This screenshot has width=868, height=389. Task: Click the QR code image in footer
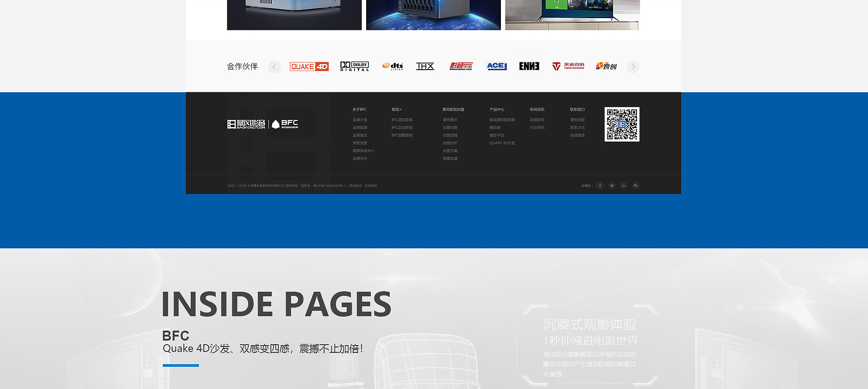point(622,124)
